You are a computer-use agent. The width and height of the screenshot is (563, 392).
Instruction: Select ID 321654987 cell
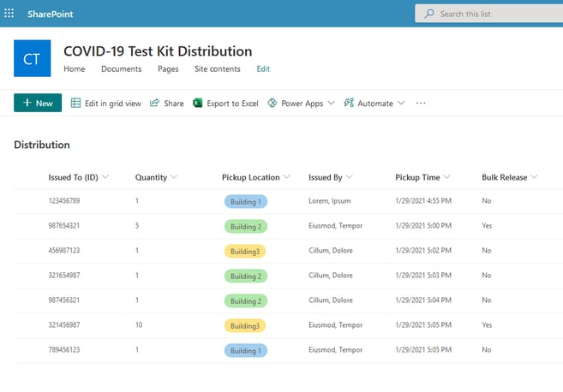click(x=64, y=275)
